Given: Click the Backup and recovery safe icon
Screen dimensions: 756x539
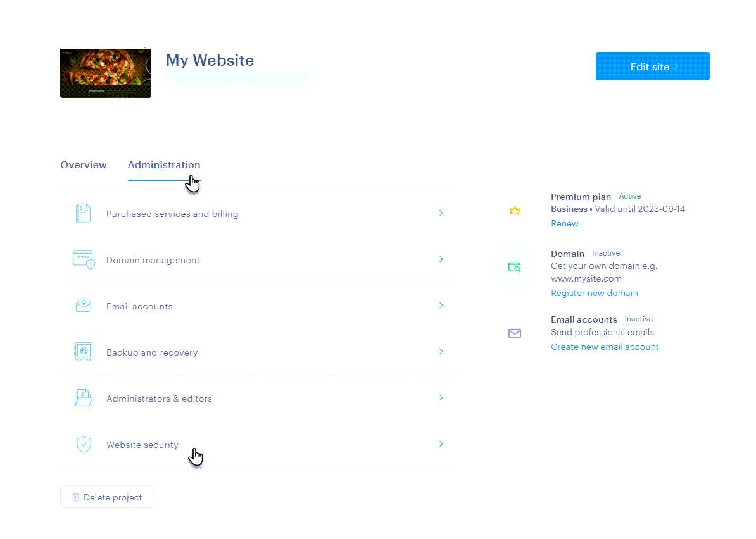Looking at the screenshot, I should pos(84,352).
